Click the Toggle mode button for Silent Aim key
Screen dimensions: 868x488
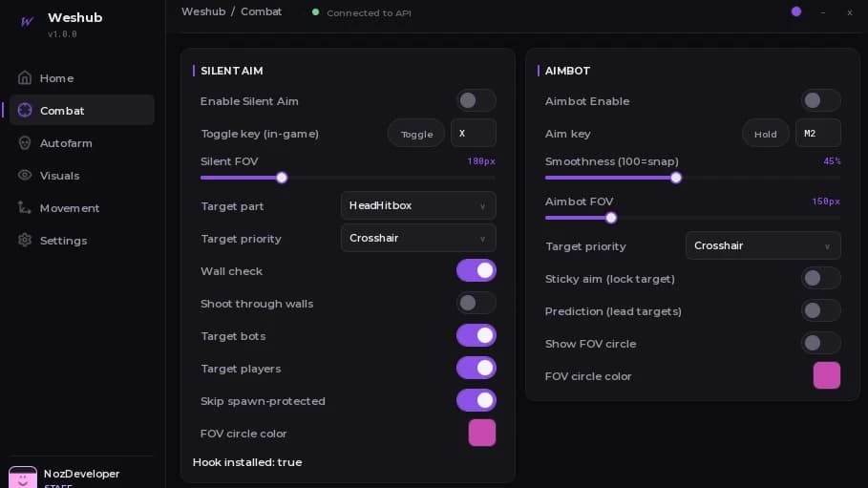[x=416, y=134]
